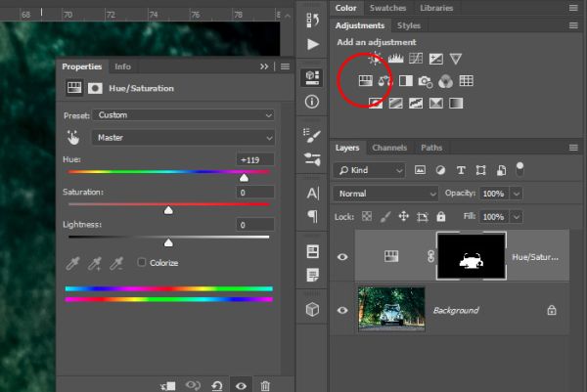587x392 pixels.
Task: Select the on-image targeted adjustment hand tool
Action: coord(73,138)
